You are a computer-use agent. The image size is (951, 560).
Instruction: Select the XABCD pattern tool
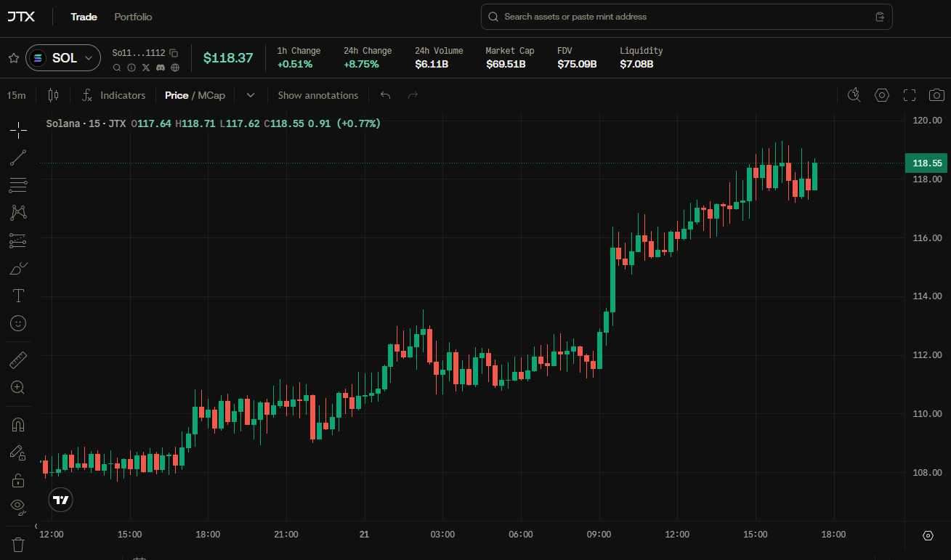pos(18,213)
